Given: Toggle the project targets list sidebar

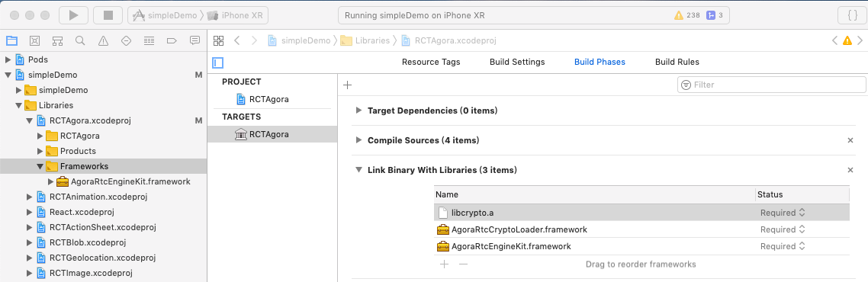Looking at the screenshot, I should [x=218, y=62].
